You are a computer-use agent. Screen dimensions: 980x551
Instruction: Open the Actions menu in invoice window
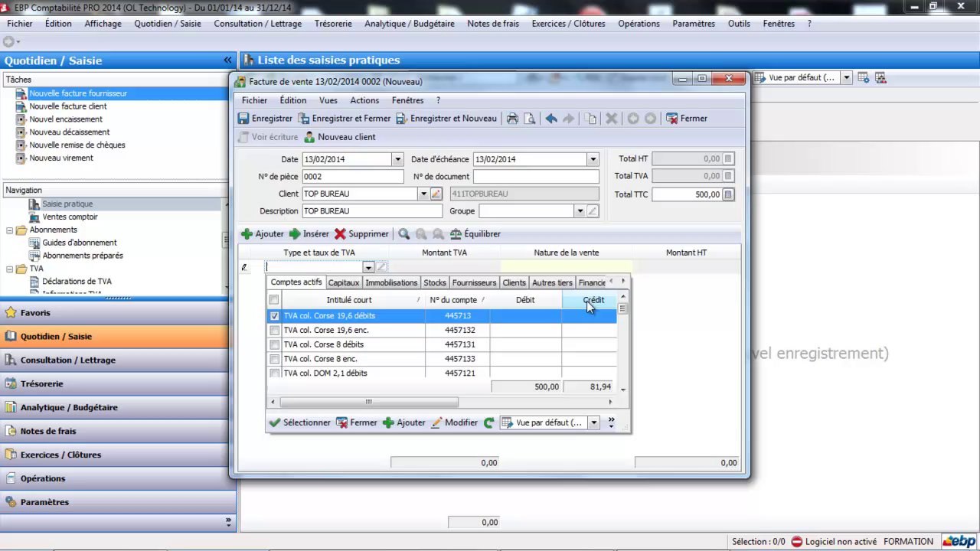[x=364, y=100]
